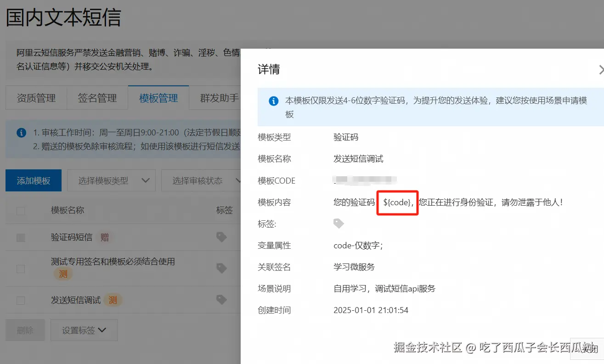Switch to the 签名管理 tab

coord(97,98)
